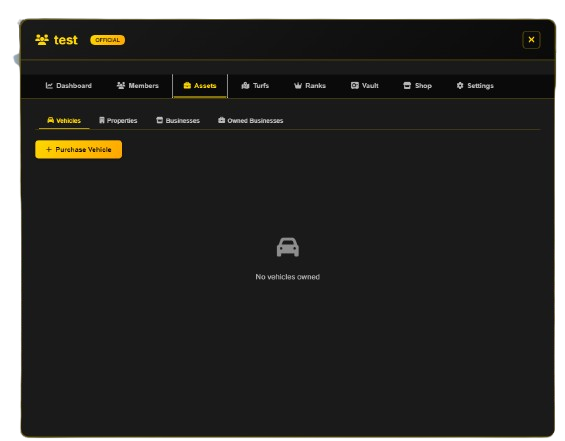Open the Members tab
The height and width of the screenshot is (441, 565).
coord(138,86)
